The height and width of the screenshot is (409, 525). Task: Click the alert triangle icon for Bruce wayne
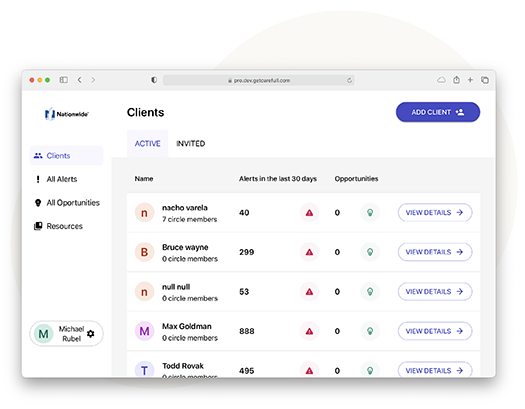coord(309,252)
